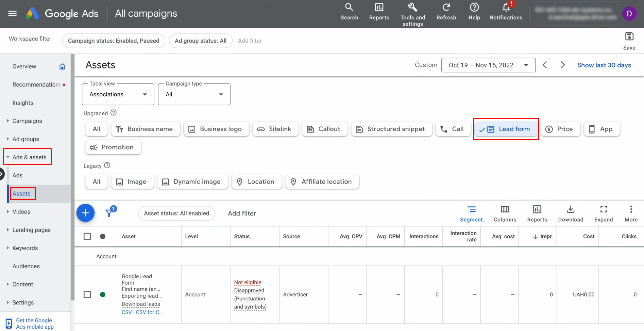Open help tooltip next to Upgraded
644x331 pixels.
pyautogui.click(x=114, y=113)
